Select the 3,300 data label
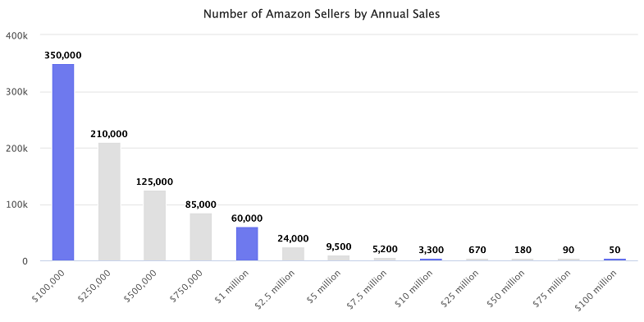Image resolution: width=644 pixels, height=322 pixels. [x=431, y=250]
